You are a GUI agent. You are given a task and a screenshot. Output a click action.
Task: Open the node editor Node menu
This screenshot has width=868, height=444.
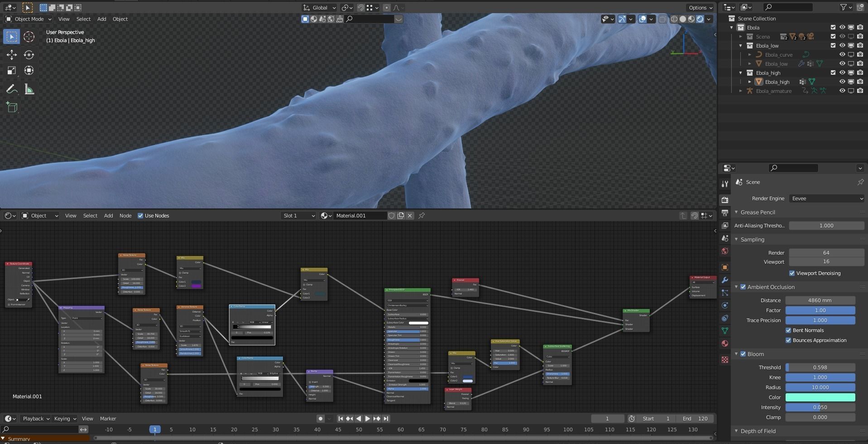125,216
